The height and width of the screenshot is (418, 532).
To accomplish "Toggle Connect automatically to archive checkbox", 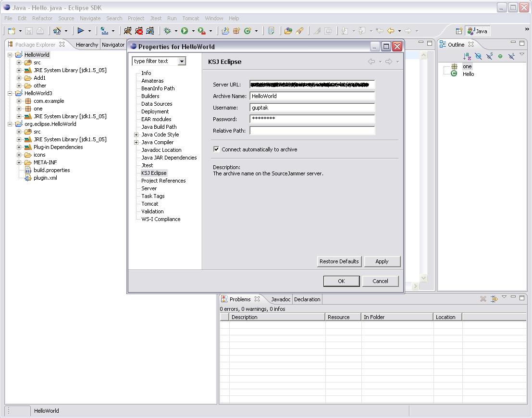I will (x=216, y=149).
